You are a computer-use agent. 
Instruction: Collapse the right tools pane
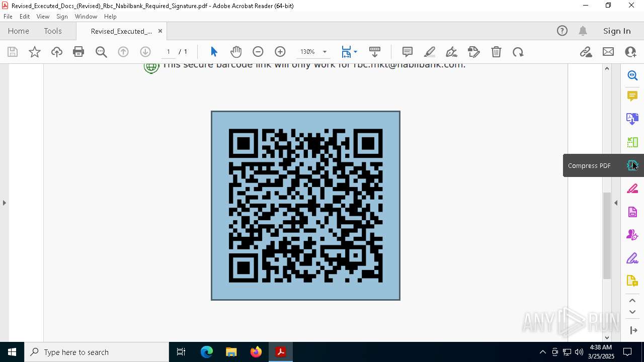click(633, 330)
